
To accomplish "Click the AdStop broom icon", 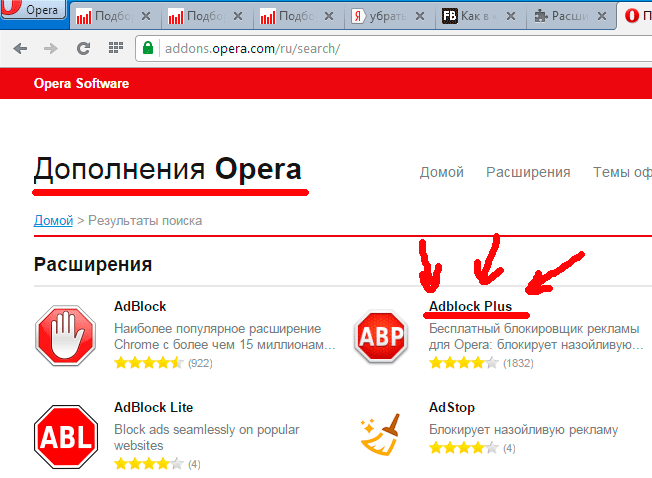I will pos(380,435).
